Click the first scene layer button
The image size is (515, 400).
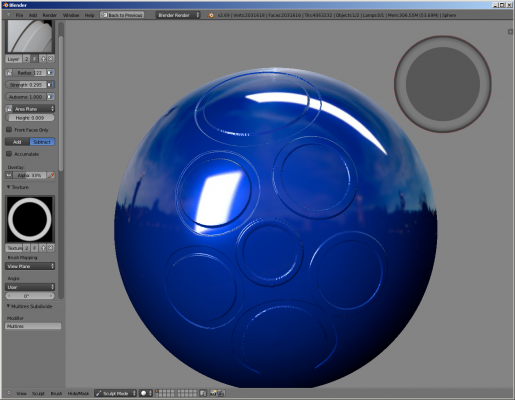tap(158, 392)
